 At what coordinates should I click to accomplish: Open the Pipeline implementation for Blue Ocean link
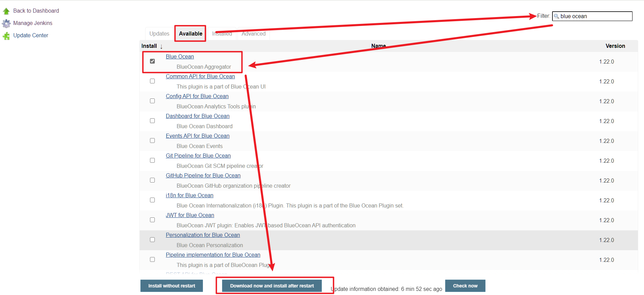pyautogui.click(x=213, y=255)
